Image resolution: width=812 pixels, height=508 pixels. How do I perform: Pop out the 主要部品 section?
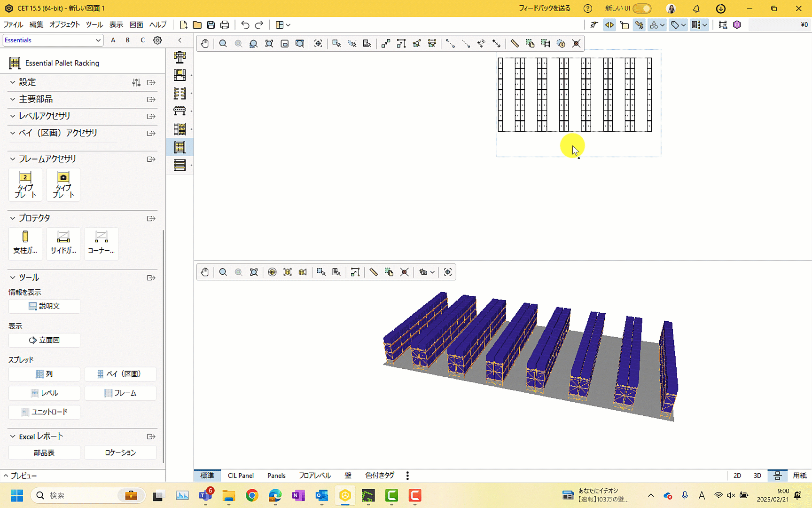[x=151, y=99]
